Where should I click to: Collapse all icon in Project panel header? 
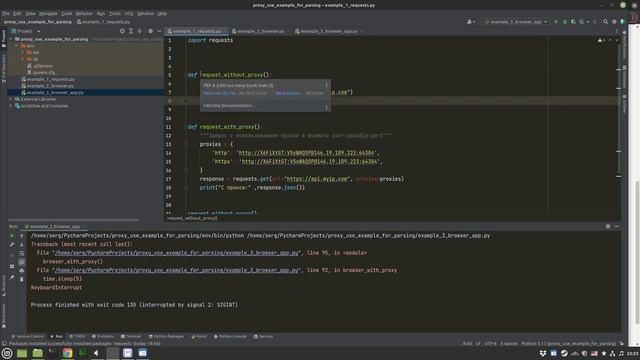140,31
